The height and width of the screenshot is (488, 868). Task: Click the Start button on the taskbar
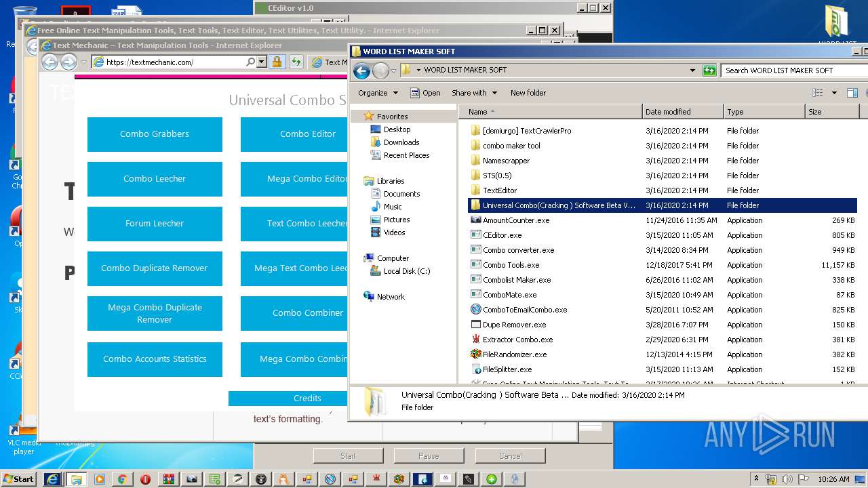point(20,479)
